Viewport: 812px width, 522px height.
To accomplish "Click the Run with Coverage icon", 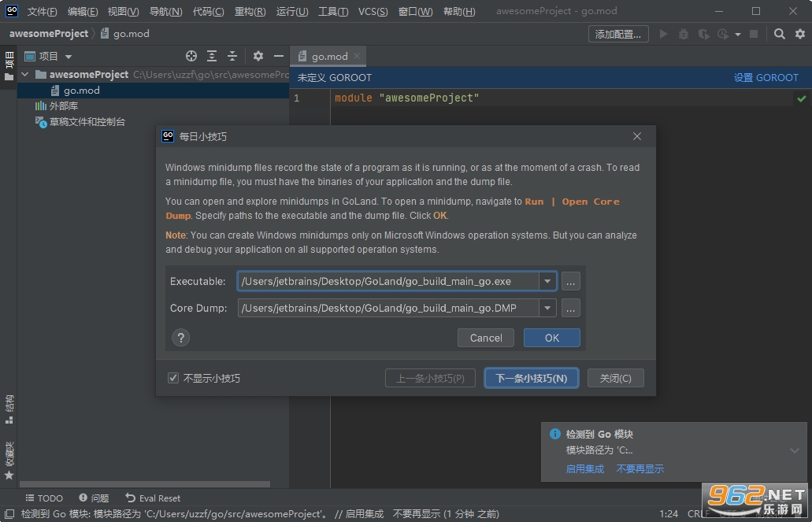I will pos(703,34).
